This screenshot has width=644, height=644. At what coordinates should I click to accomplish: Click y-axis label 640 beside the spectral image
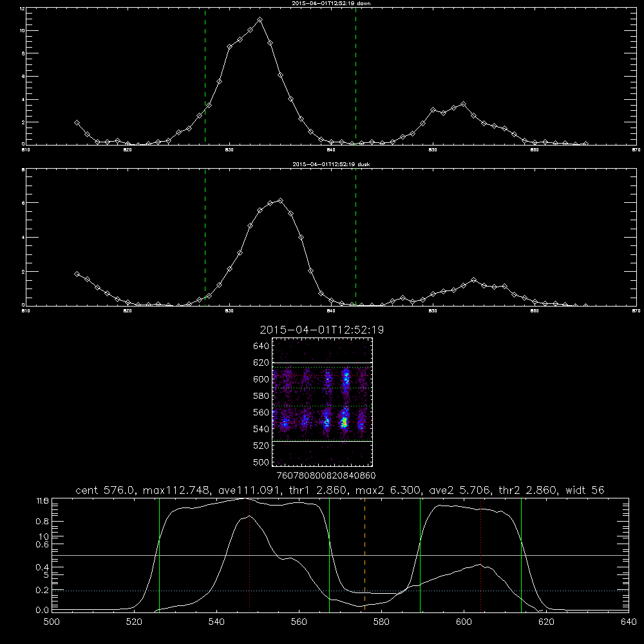point(261,346)
